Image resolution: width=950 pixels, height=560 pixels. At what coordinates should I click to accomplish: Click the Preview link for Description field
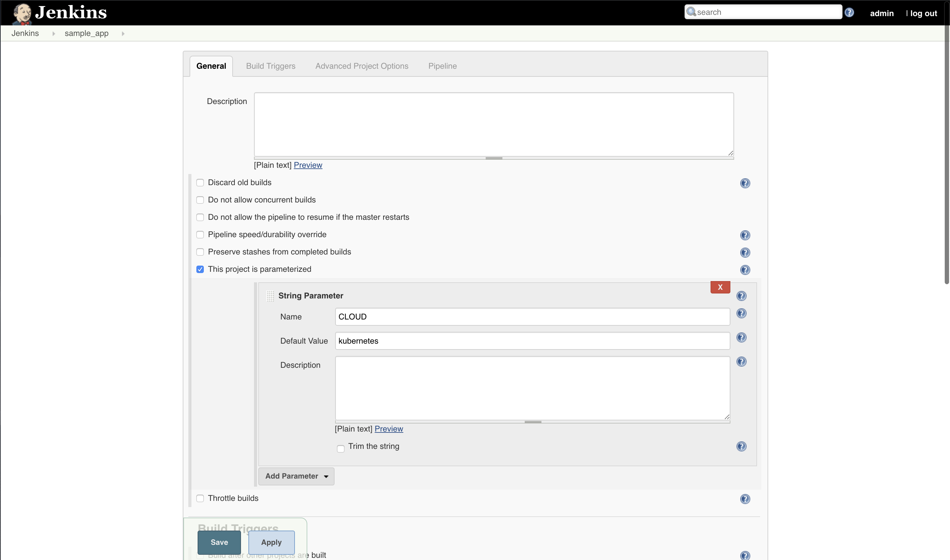(x=308, y=165)
